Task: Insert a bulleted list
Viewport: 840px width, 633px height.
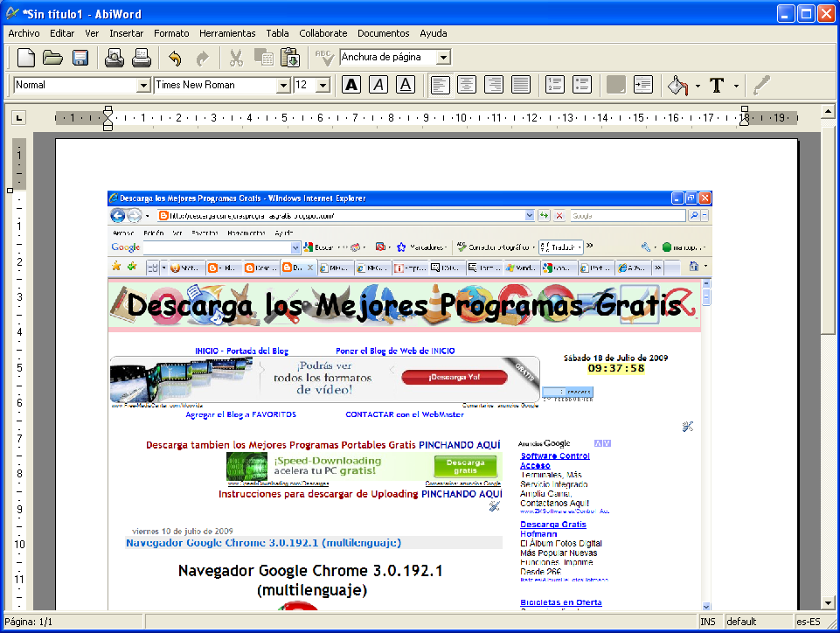Action: tap(582, 85)
